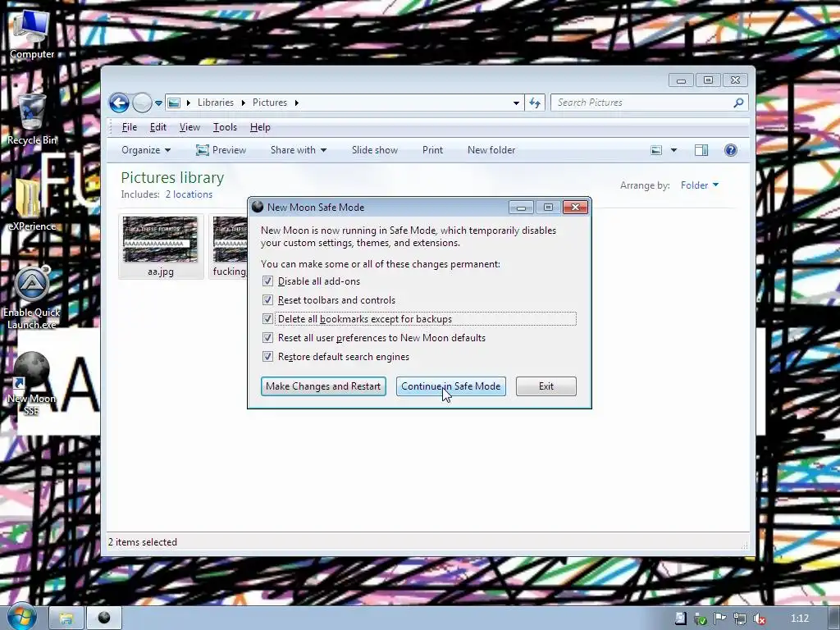Viewport: 840px width, 630px height.
Task: Open the View menu
Action: 189,127
